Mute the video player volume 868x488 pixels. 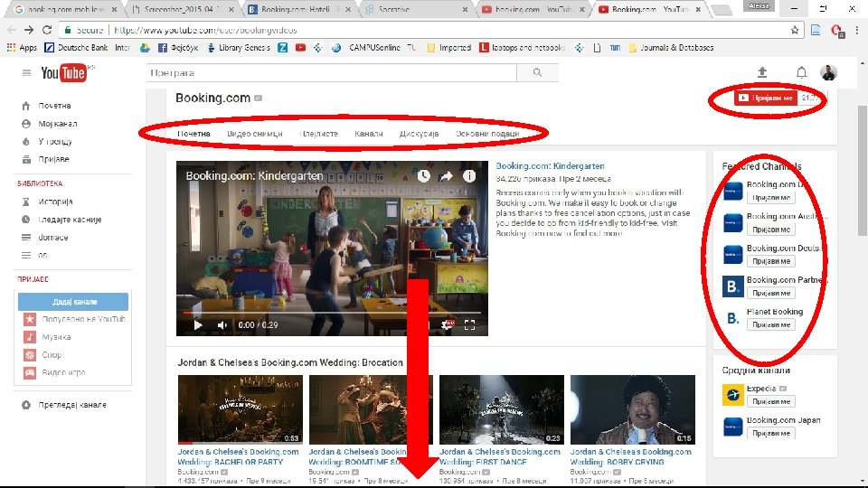[222, 324]
